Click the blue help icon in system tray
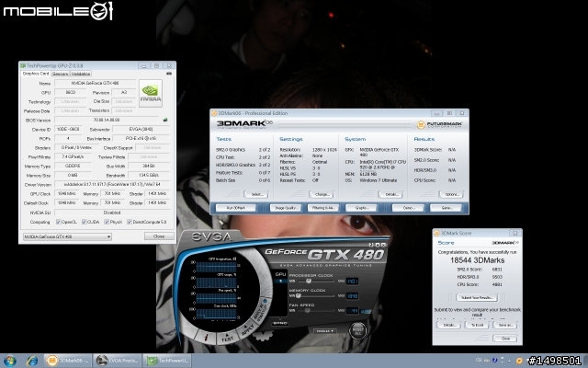Viewport: 588px width, 368px height. click(x=494, y=360)
